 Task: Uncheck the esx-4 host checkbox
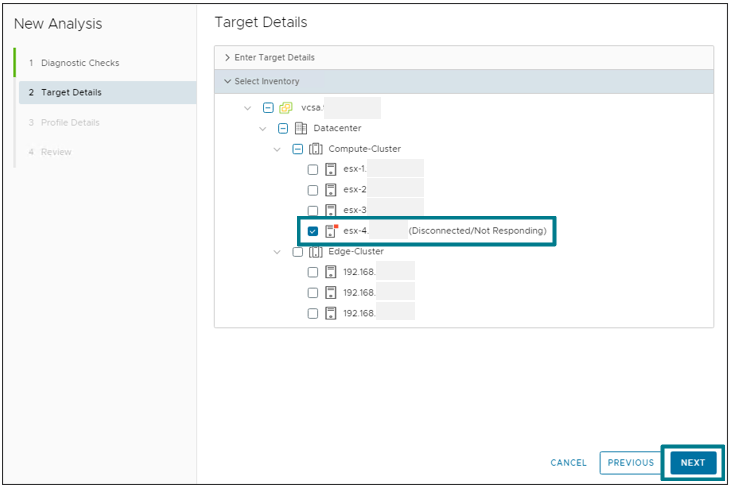[x=313, y=231]
